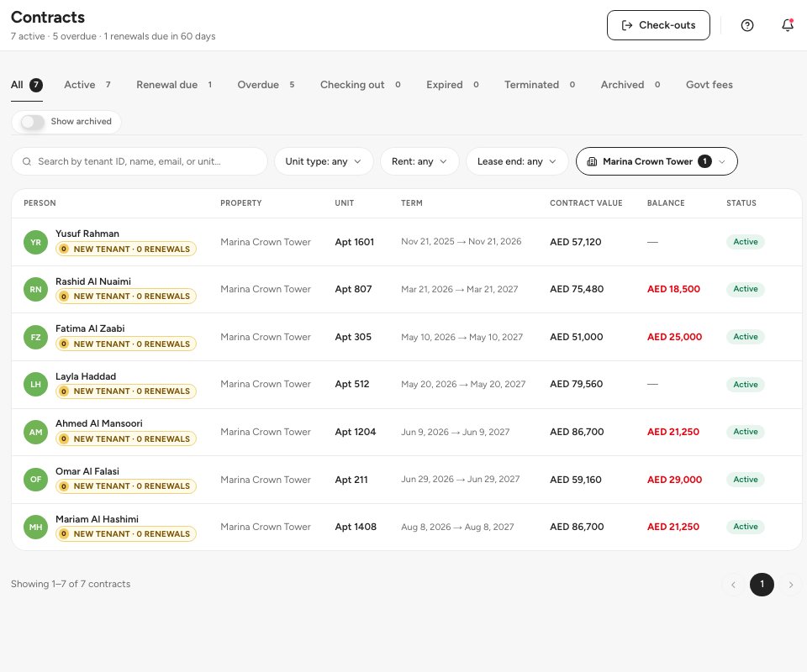
Task: Go to next page arrow
Action: point(791,585)
